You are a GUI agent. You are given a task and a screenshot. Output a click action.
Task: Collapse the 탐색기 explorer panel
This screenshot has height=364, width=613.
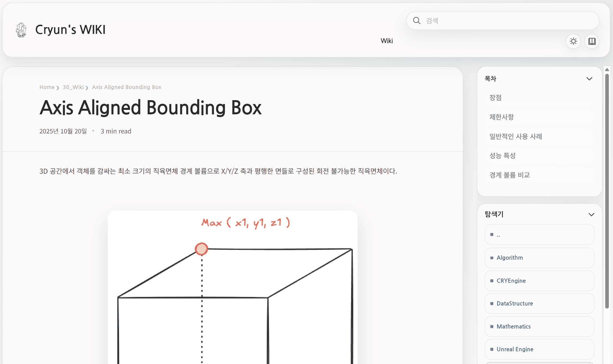[591, 214]
